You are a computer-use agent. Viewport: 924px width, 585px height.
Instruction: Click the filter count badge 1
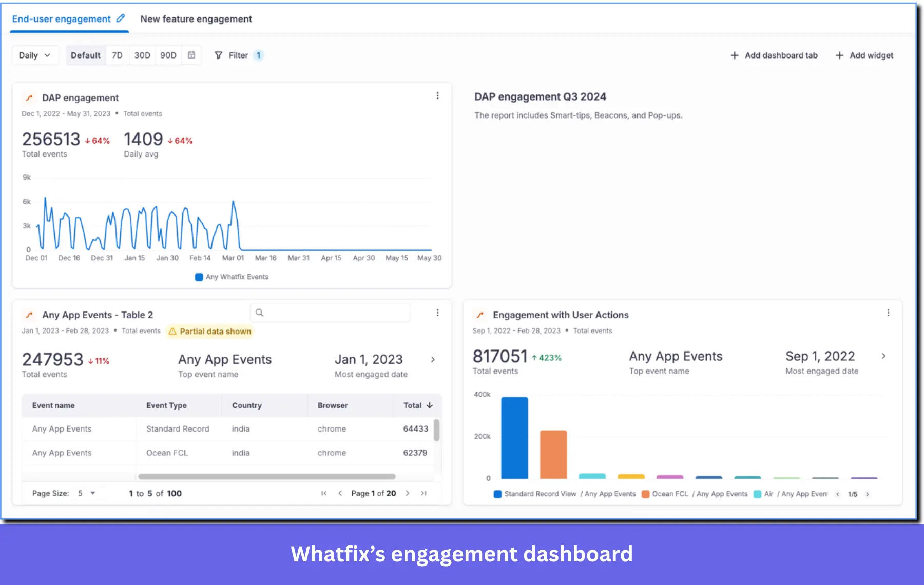tap(259, 55)
